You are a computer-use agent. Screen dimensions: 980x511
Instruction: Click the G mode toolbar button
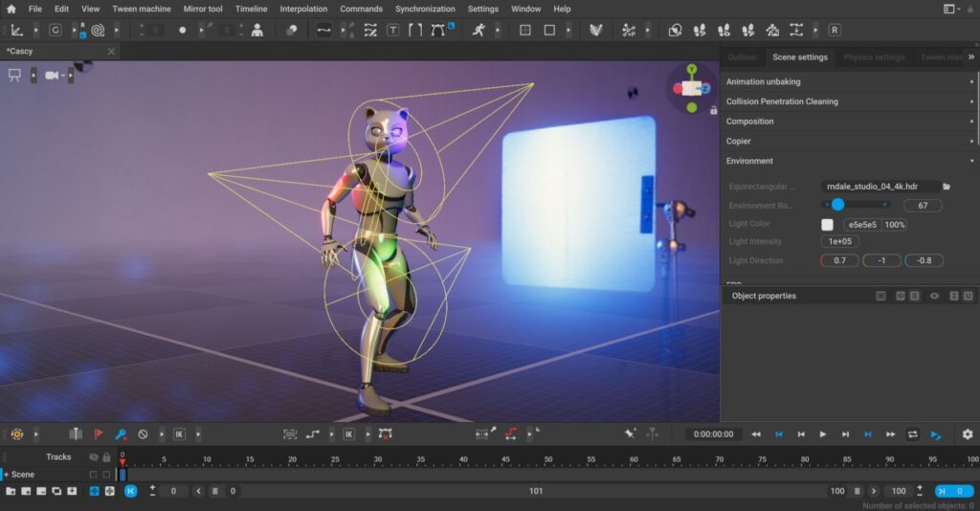point(55,30)
